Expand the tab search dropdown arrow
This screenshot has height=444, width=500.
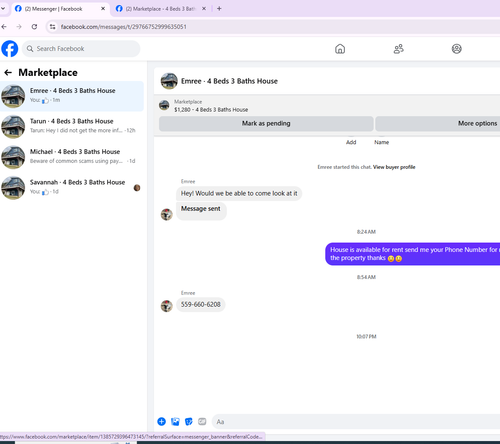click(3, 9)
